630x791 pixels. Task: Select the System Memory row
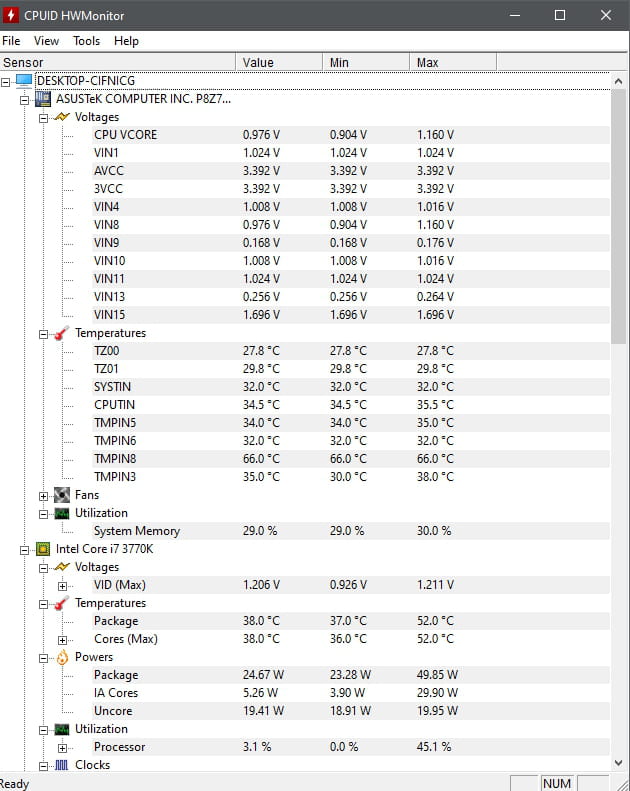pos(351,531)
